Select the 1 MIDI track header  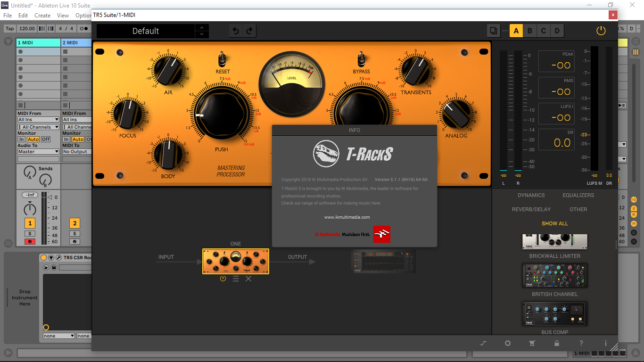click(39, 42)
